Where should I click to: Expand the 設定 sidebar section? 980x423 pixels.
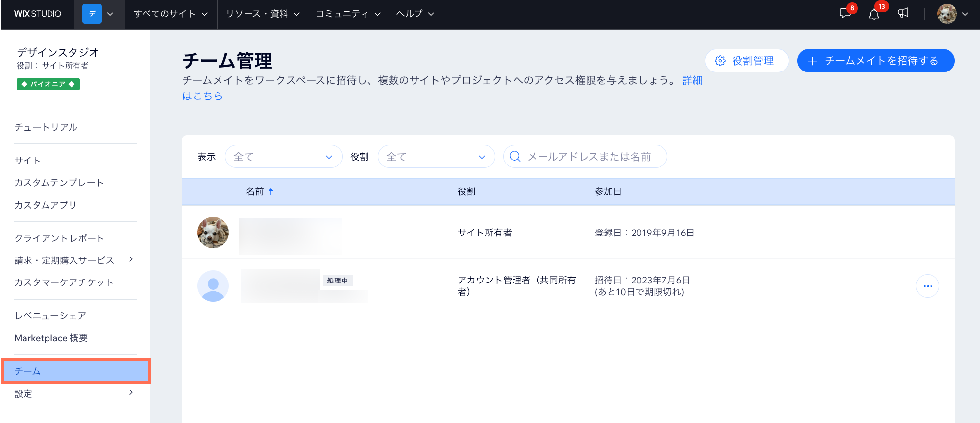tap(130, 393)
